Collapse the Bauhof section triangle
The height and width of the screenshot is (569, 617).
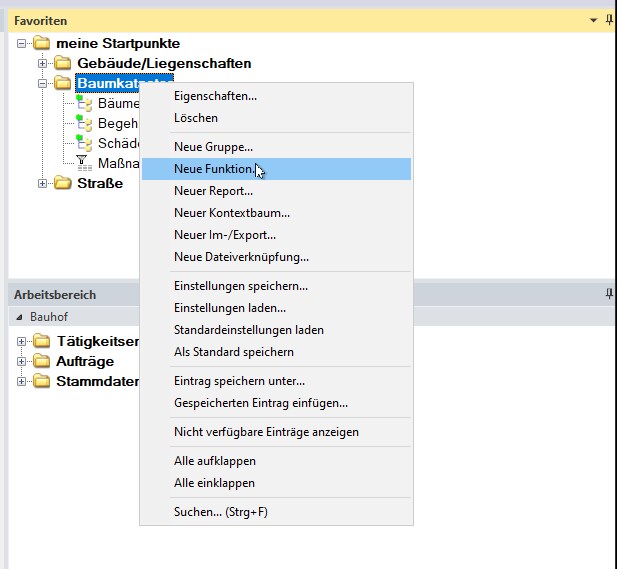coord(21,316)
